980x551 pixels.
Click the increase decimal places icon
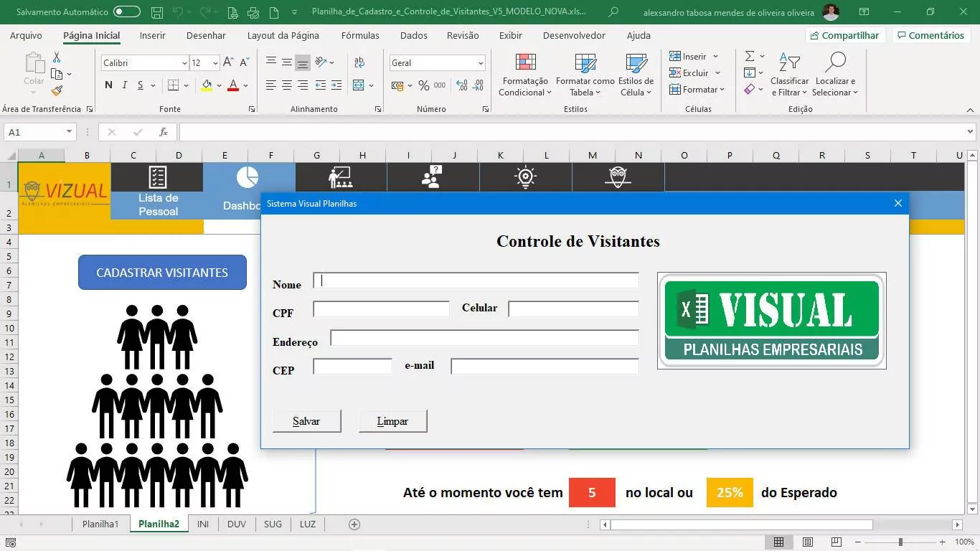pos(461,85)
